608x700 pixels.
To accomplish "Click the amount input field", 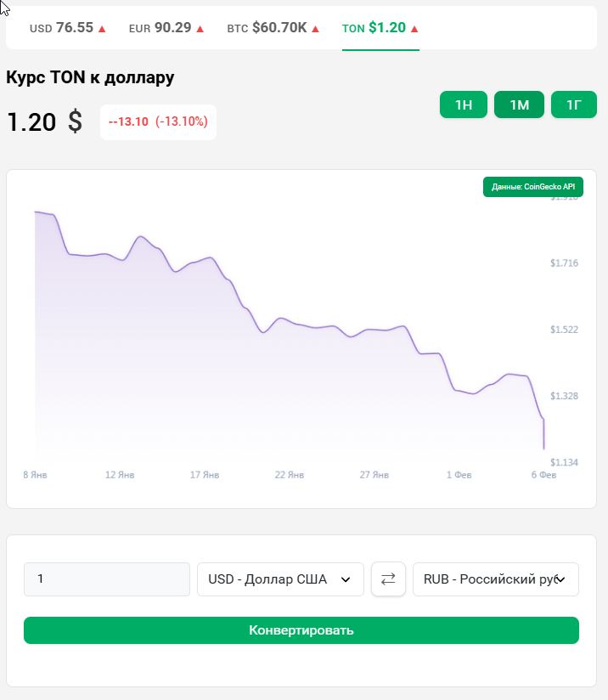I will click(x=107, y=579).
